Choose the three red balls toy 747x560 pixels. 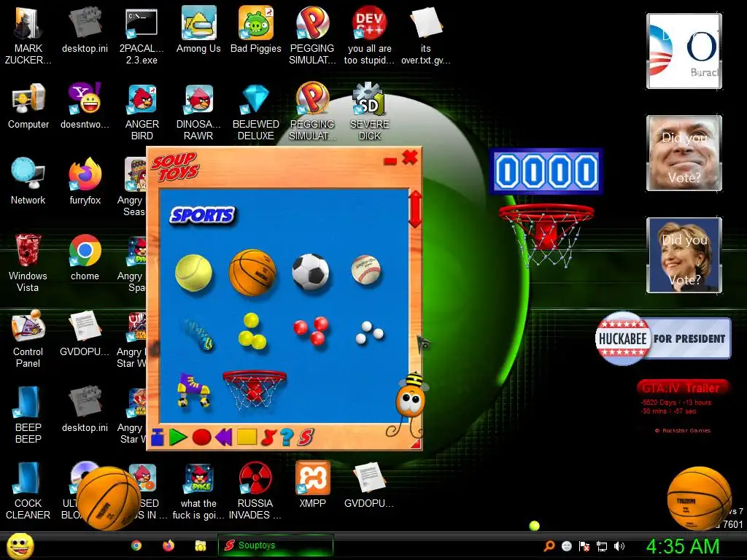tap(311, 330)
